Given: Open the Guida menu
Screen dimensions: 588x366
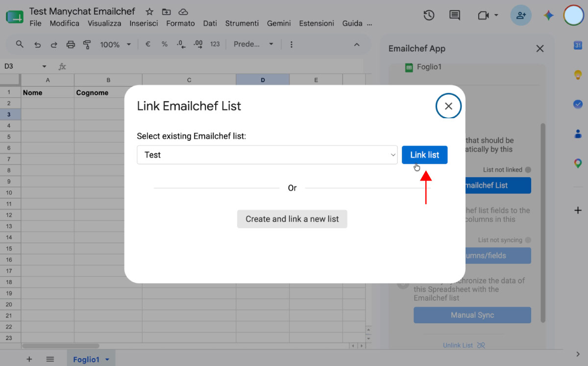Looking at the screenshot, I should tap(352, 23).
